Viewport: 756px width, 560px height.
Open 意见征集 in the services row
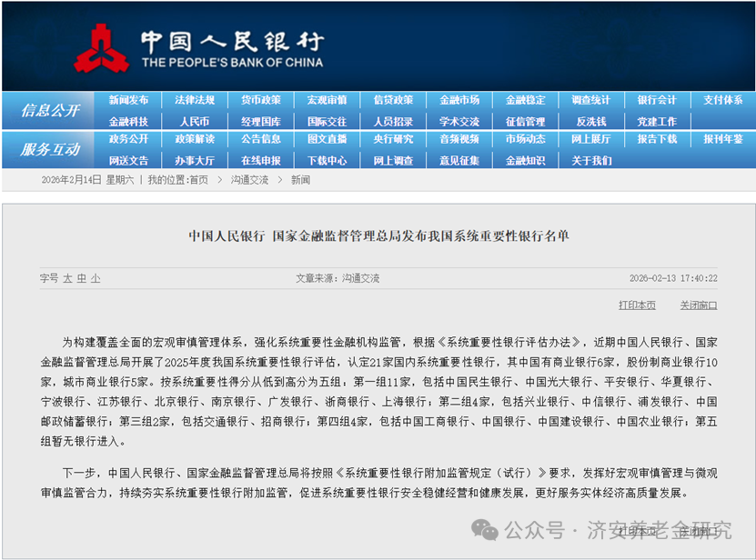tap(459, 160)
